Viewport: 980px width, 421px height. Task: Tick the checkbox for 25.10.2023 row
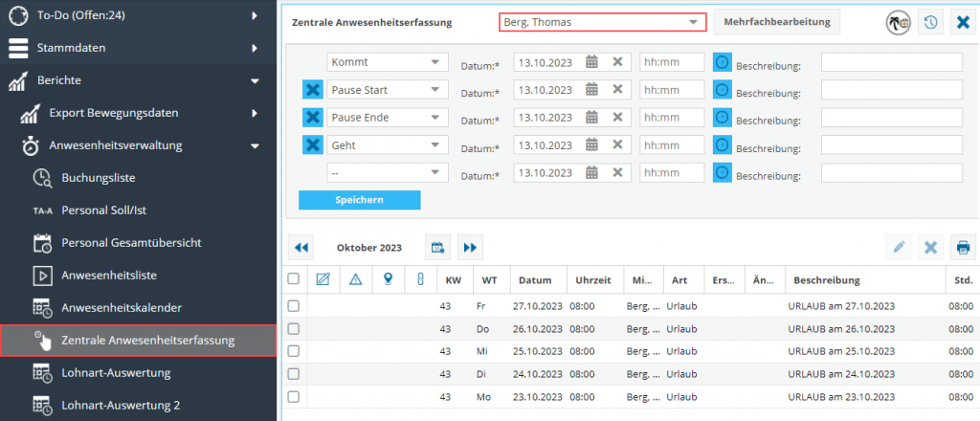click(294, 351)
